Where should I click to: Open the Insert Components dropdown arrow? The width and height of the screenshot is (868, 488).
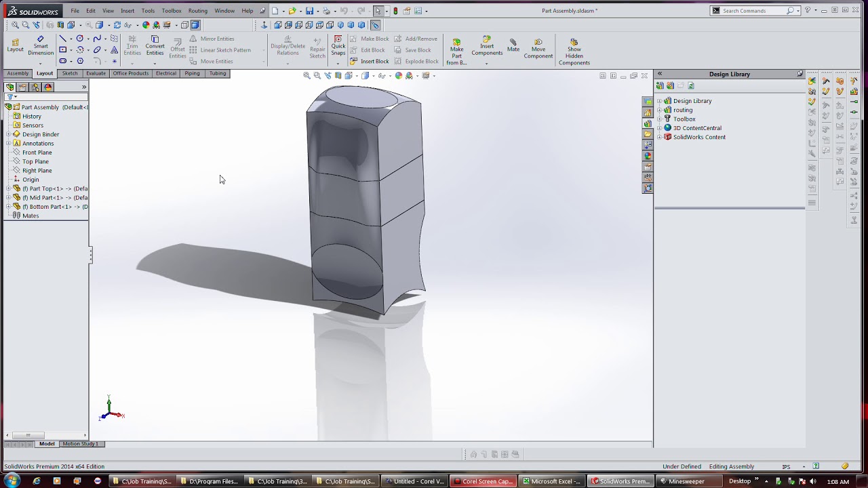coord(486,63)
